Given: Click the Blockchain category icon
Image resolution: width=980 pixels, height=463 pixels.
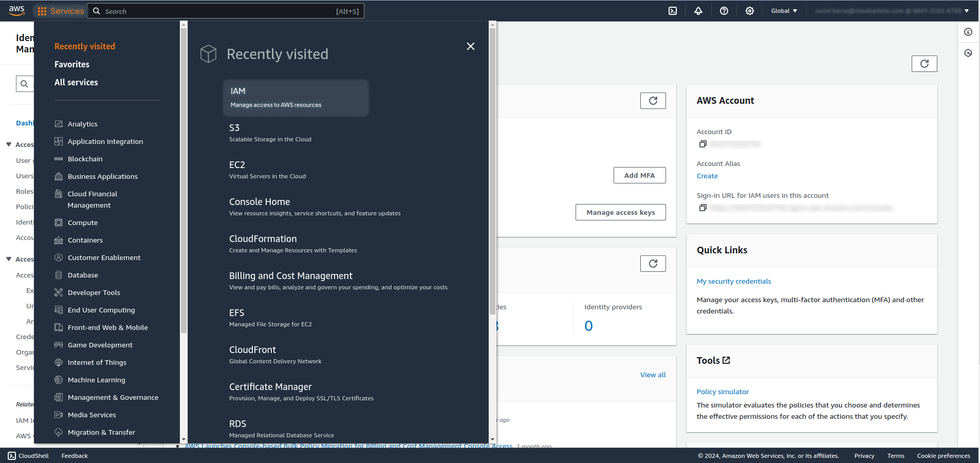Looking at the screenshot, I should 59,159.
